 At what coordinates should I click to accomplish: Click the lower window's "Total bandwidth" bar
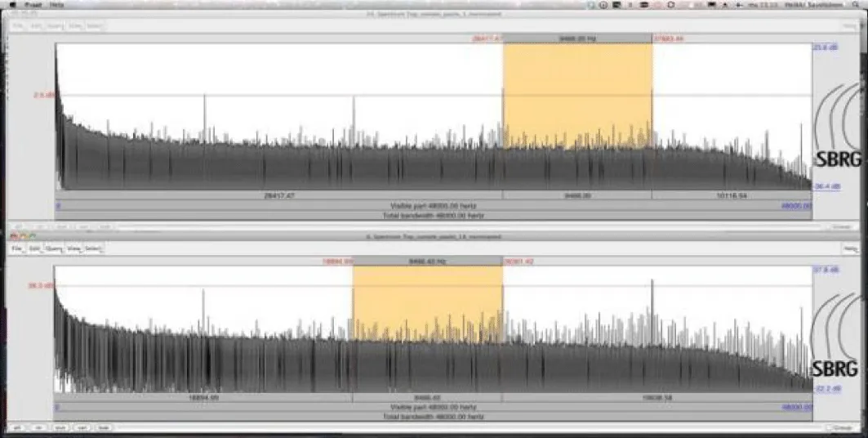click(x=434, y=416)
